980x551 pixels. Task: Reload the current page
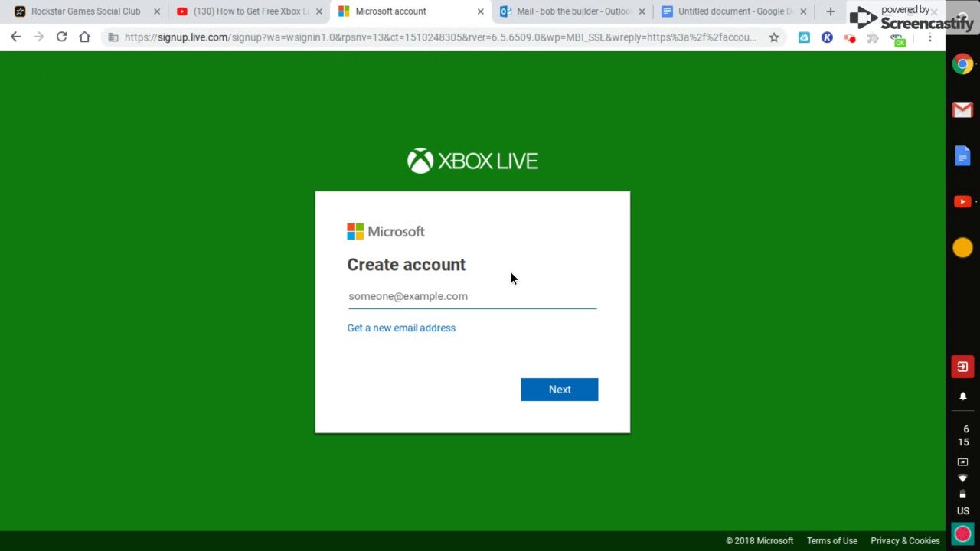coord(61,37)
